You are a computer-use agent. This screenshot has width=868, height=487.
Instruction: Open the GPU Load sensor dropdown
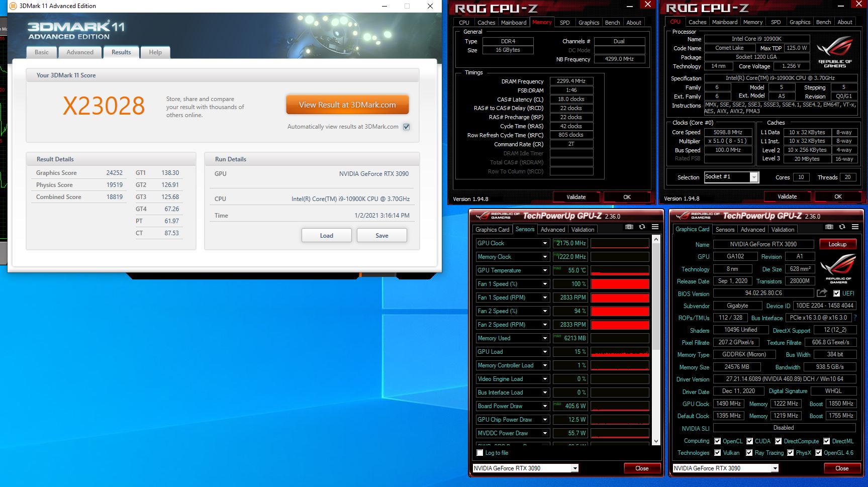pos(545,352)
